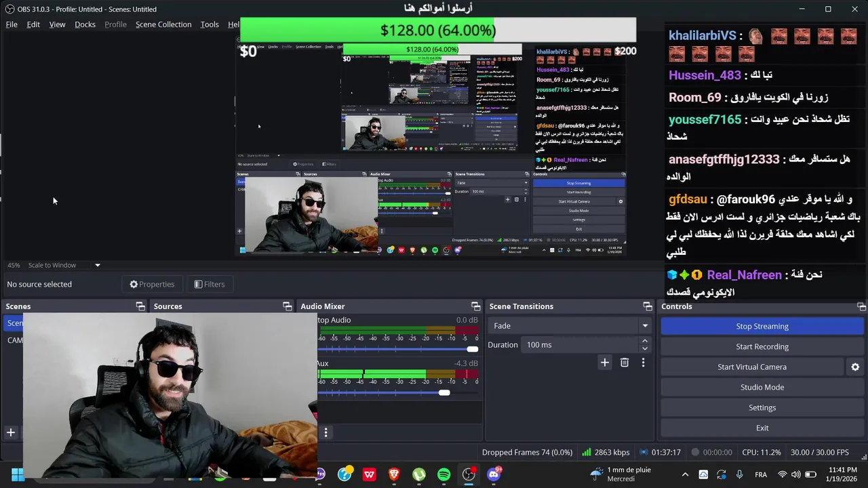Click the green bitrate bars in status bar
The width and height of the screenshot is (868, 488).
(586, 452)
